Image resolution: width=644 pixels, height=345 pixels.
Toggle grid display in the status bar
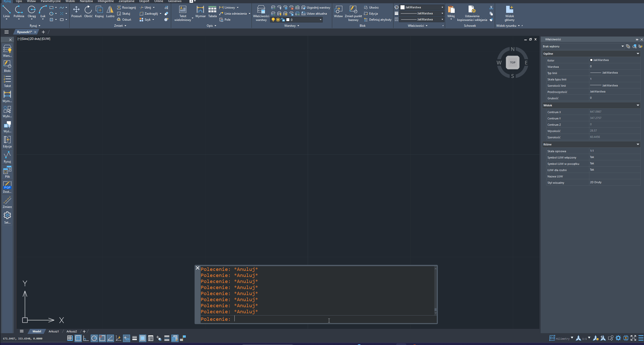coord(78,338)
